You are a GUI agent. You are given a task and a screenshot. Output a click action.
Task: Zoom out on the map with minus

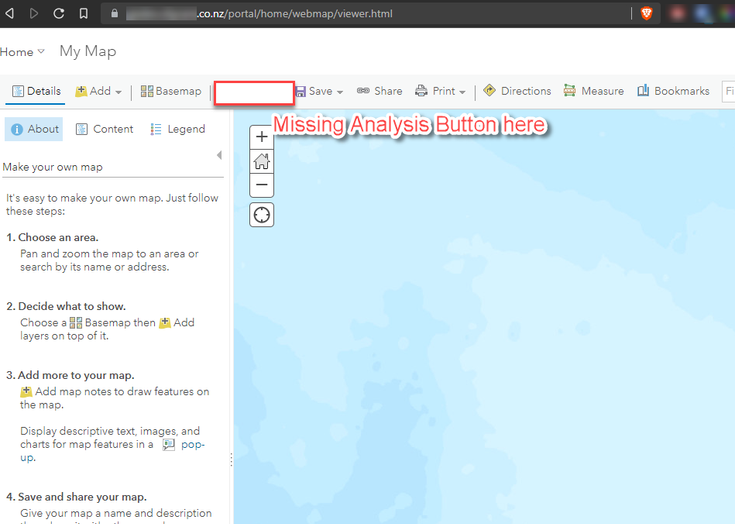pos(262,185)
